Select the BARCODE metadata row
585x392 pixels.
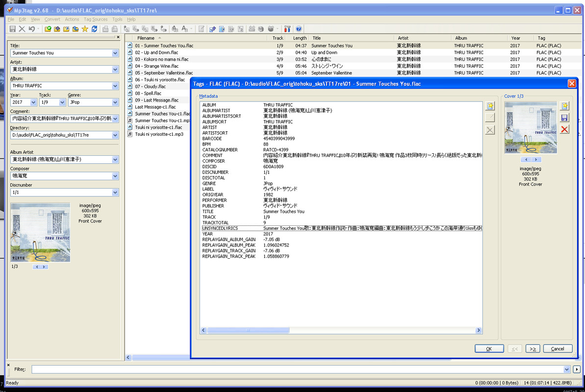[x=341, y=138]
